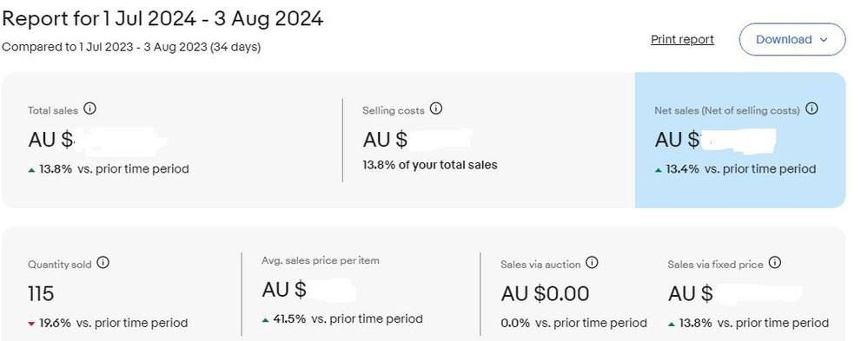Screen dimensions: 868x341
Task: Click green arrow next to 41.5% change
Action: tap(266, 319)
